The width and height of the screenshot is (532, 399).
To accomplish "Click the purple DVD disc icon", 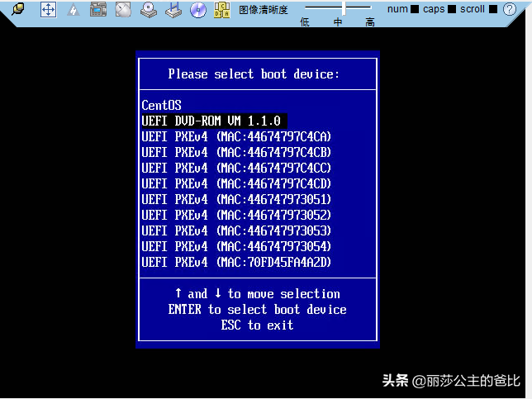I will coord(198,10).
